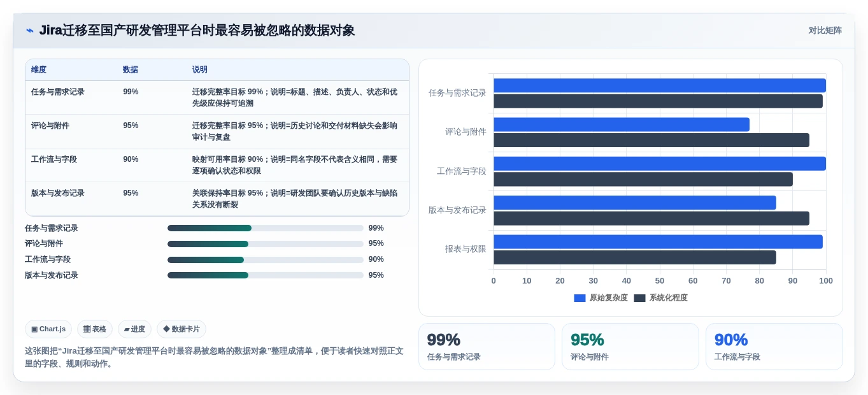Screen dimensions: 868x395
Task: Click the Chart.js tag chip
Action: 48,329
